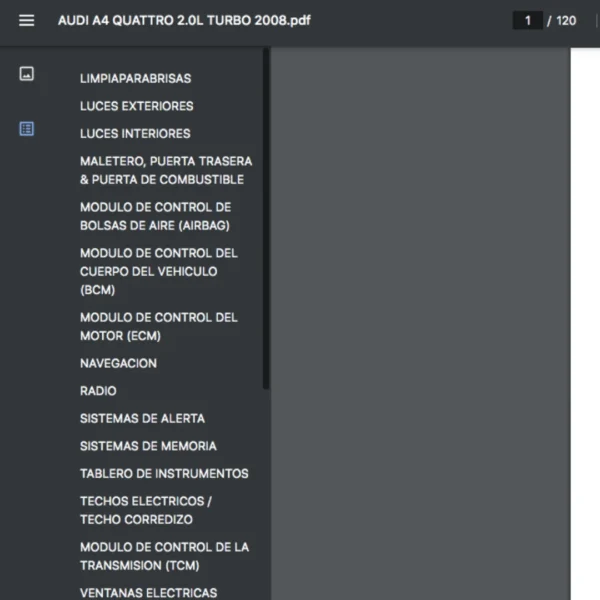Open TECHOS ELECTRICOS / TECHO CORREDIZO entry
The width and height of the screenshot is (600, 600).
pos(146,510)
